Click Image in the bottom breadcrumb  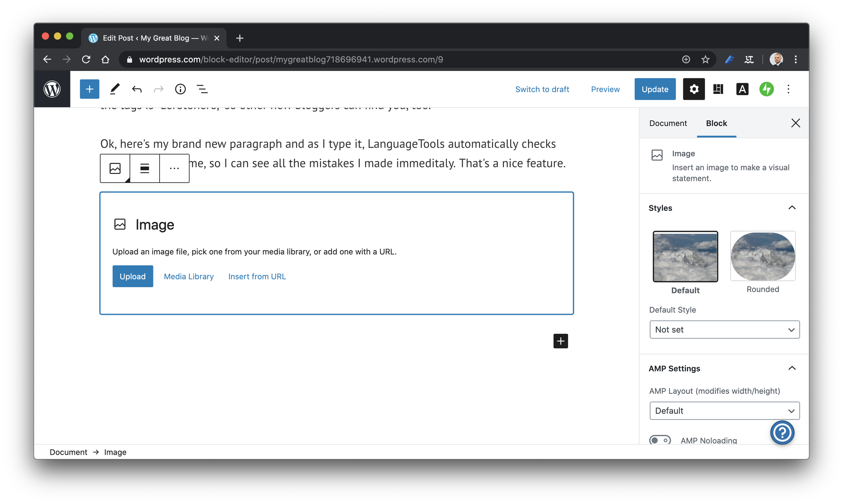115,452
